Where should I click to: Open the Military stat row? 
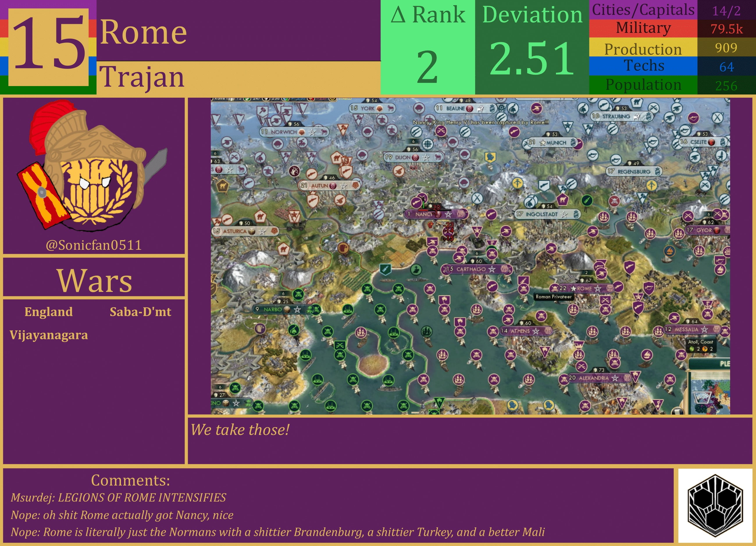640,28
